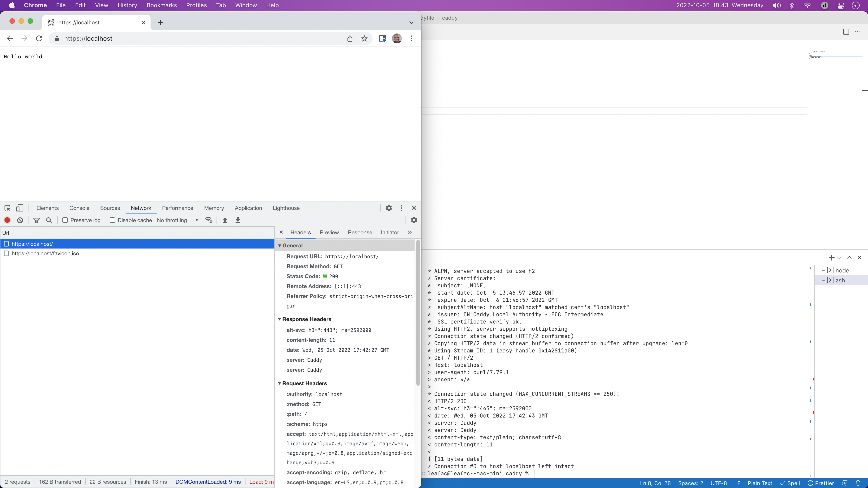Click the Prettier status bar button

click(821, 483)
